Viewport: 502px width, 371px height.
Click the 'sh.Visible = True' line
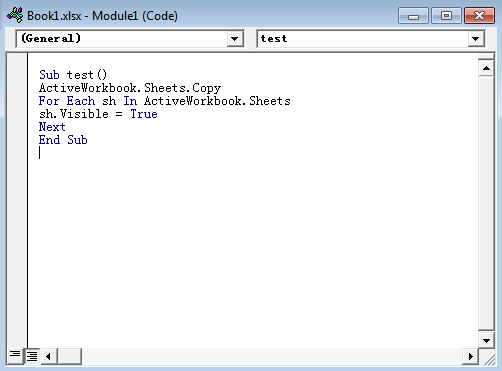98,114
